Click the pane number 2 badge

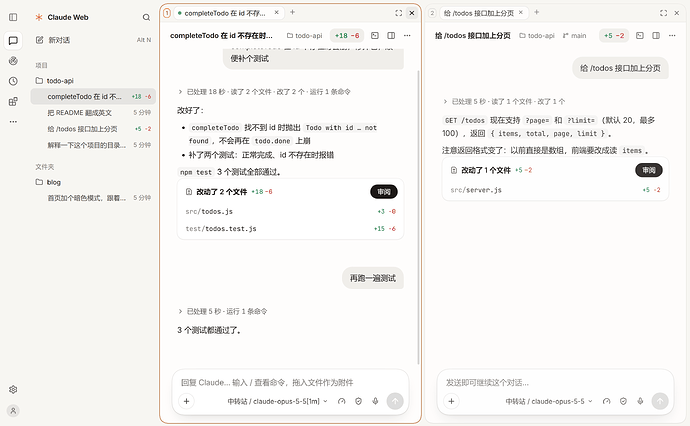point(432,13)
